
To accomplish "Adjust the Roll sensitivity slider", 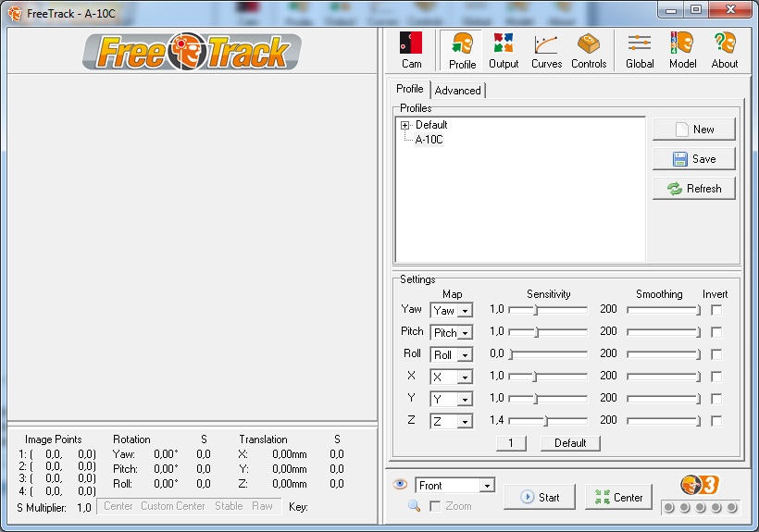I will [547, 354].
